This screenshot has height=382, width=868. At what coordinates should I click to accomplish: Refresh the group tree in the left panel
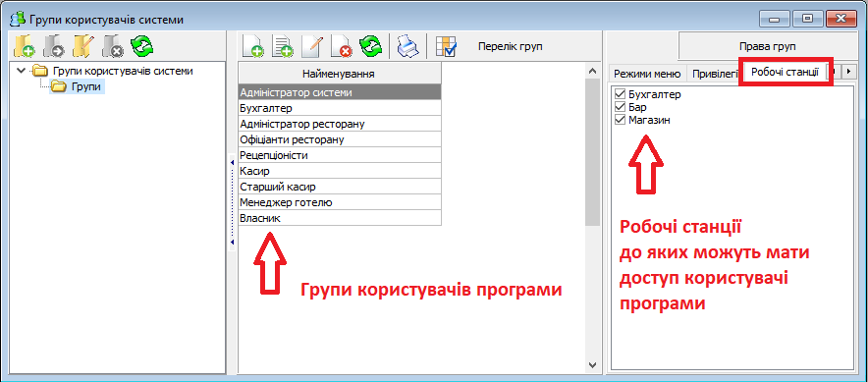point(142,46)
